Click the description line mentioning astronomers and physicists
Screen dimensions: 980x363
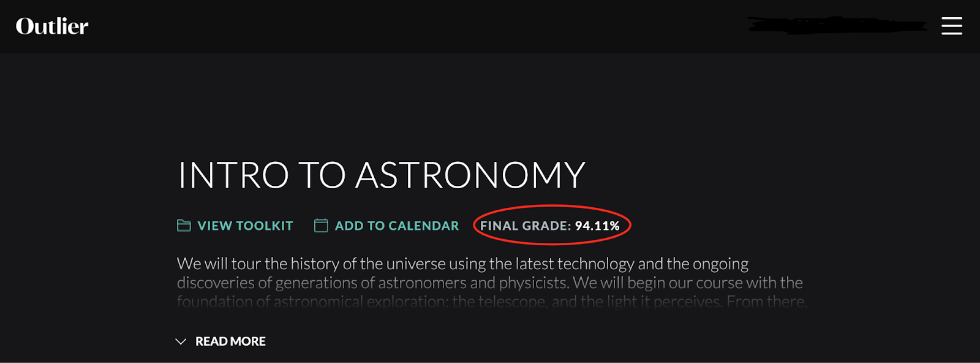[x=490, y=283]
